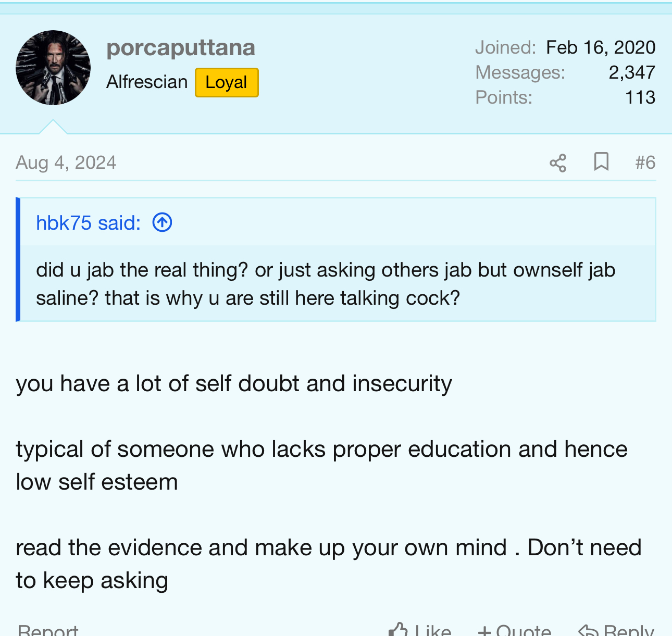Reply to this post

[616, 630]
